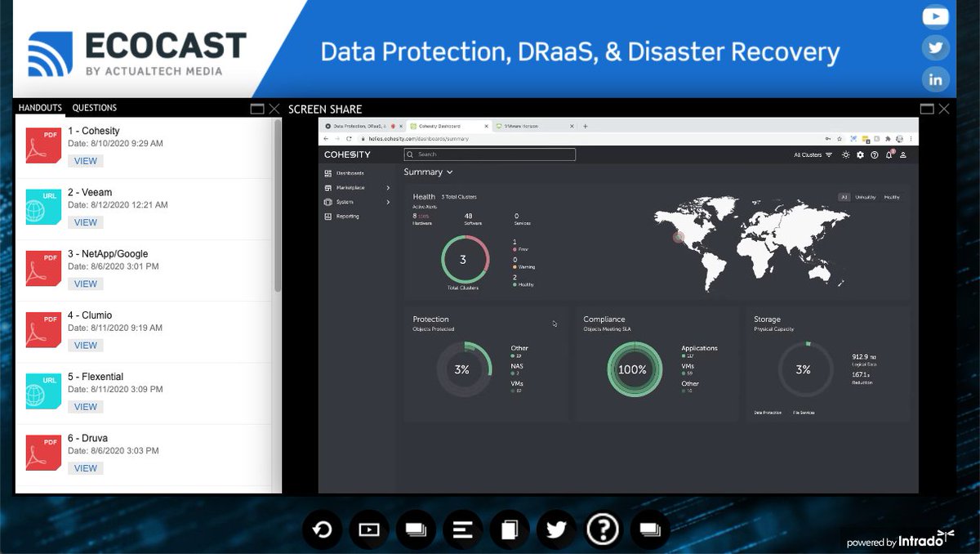Click PDF icon for 3 - NetApp/Google
The image size is (980, 554).
(x=43, y=268)
